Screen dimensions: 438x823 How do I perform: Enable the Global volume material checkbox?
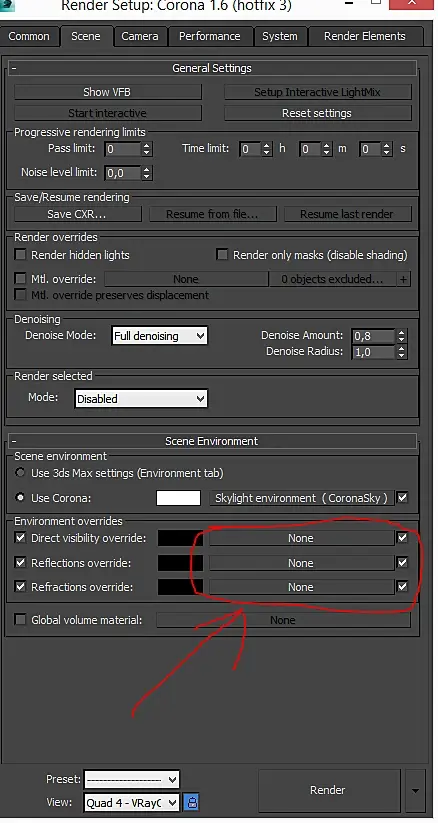click(20, 620)
